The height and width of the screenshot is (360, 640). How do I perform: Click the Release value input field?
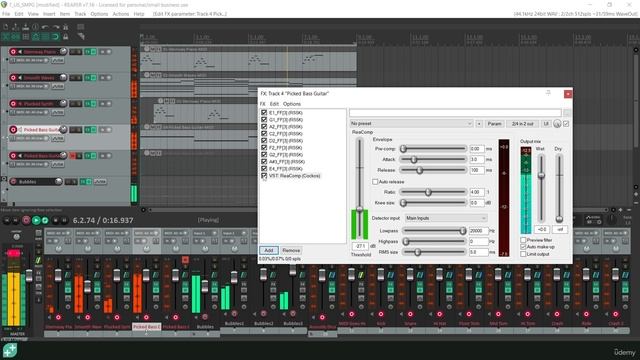coord(477,170)
